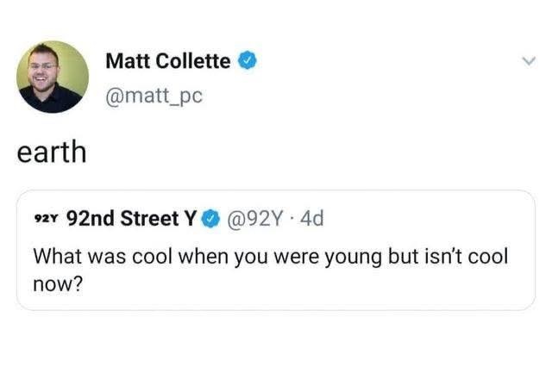The width and height of the screenshot is (552, 392).
Task: Click the word "young" in the quoted tweet
Action: 352,258
